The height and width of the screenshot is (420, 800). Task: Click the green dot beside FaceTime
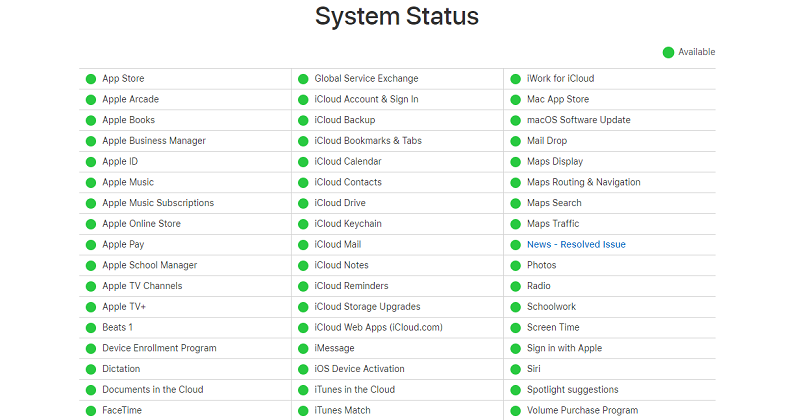91,411
